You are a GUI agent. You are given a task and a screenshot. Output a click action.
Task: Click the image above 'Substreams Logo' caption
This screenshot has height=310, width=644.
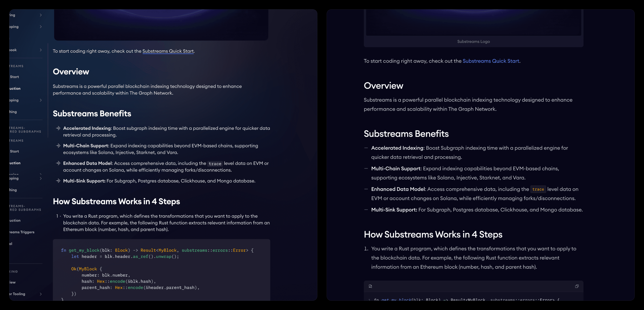(x=473, y=23)
